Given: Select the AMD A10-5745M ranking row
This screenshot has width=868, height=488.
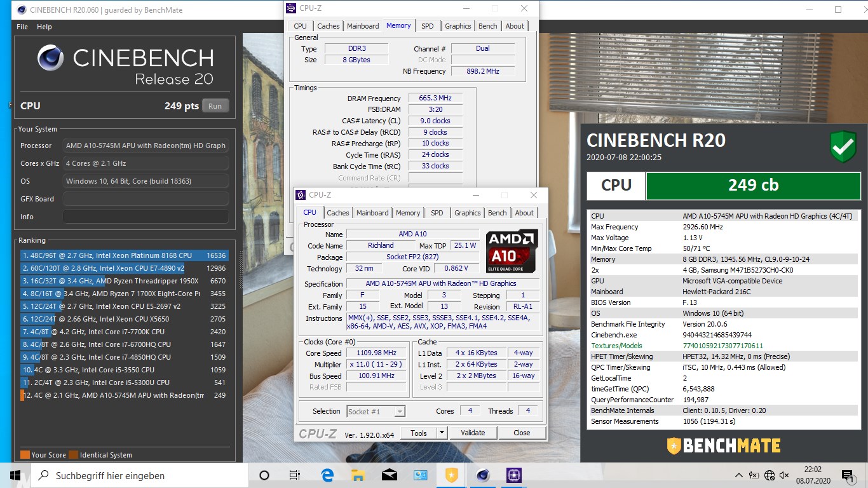Looking at the screenshot, I should (124, 395).
